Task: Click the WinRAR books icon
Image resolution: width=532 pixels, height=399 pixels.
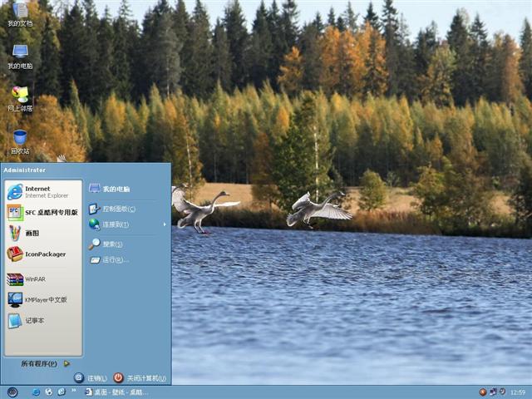Action: (x=15, y=279)
